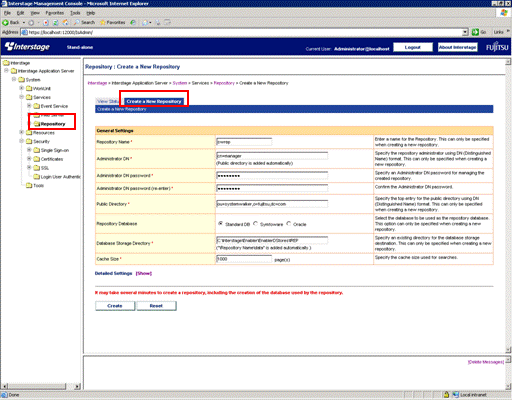This screenshot has height=400, width=512.
Task: Open the View menu
Action: tap(35, 13)
